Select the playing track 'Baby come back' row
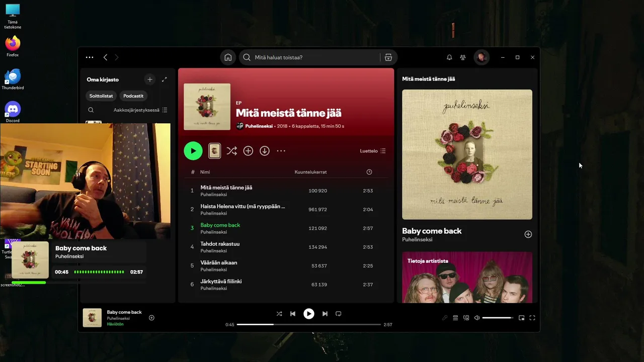 click(286, 228)
